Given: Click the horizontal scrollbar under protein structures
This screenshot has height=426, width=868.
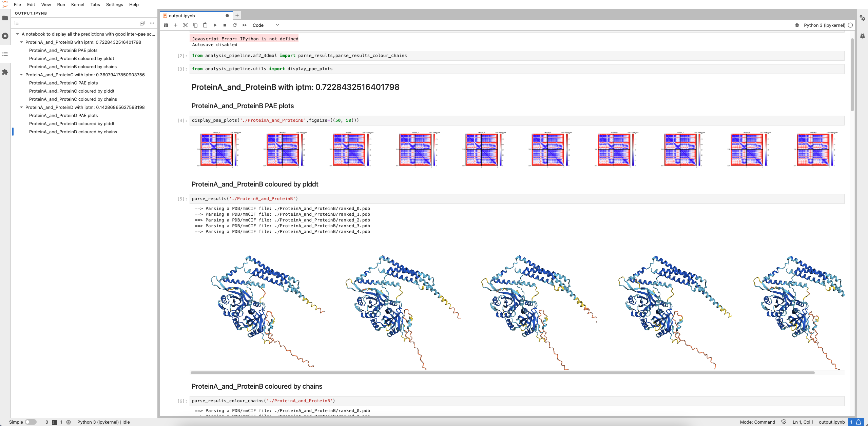Looking at the screenshot, I should tap(502, 373).
